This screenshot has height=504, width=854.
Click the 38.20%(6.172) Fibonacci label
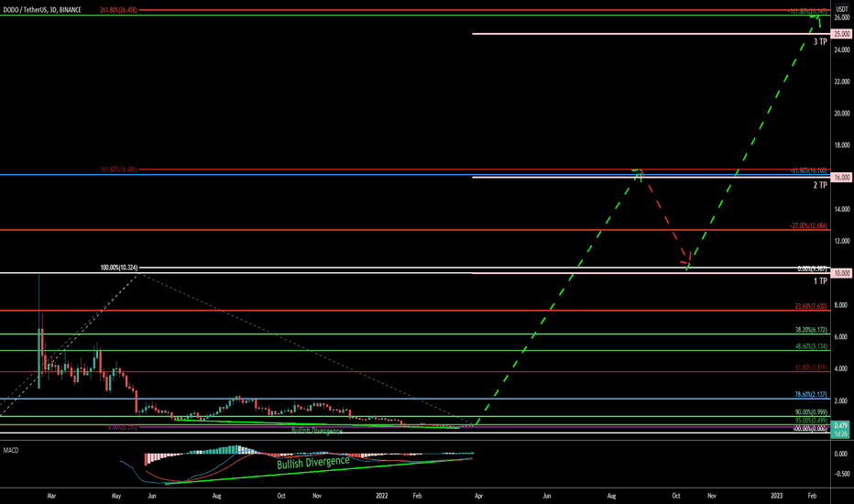click(811, 330)
